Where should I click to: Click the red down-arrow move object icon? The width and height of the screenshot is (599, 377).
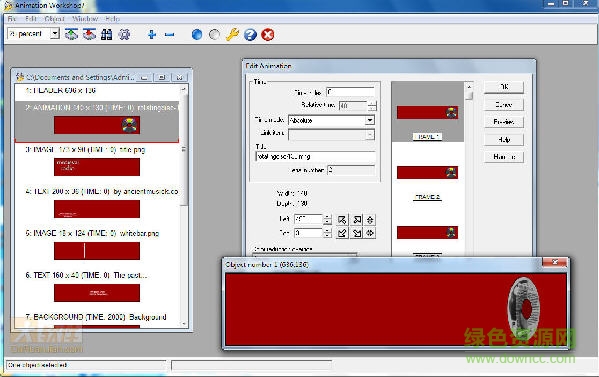tap(89, 34)
